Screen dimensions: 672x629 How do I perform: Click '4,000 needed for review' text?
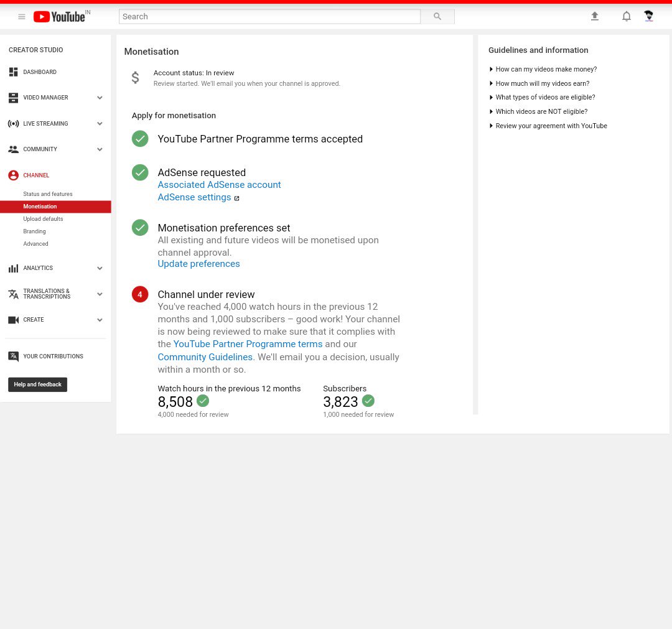pos(193,415)
